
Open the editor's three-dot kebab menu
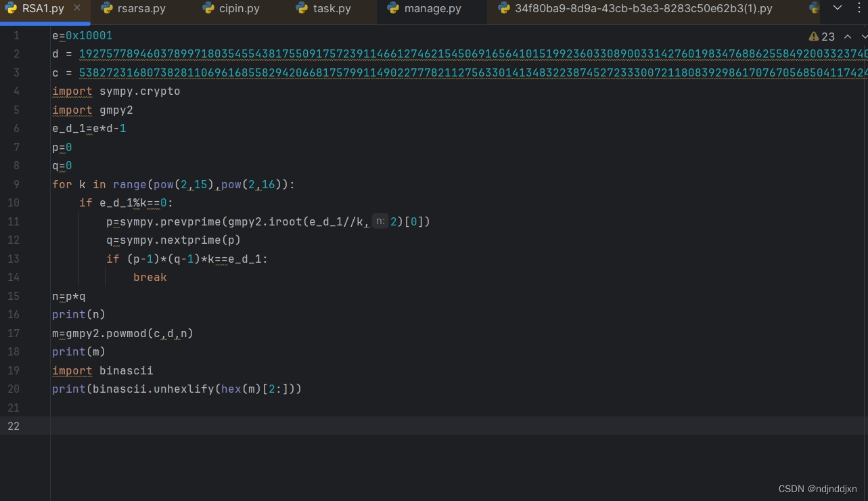(x=859, y=9)
